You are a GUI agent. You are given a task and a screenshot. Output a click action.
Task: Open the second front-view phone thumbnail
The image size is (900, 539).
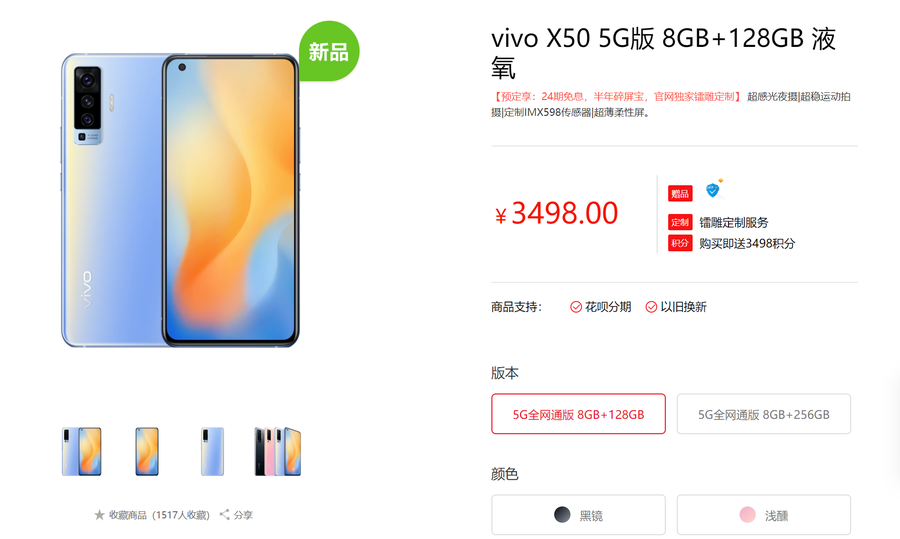coord(147,451)
